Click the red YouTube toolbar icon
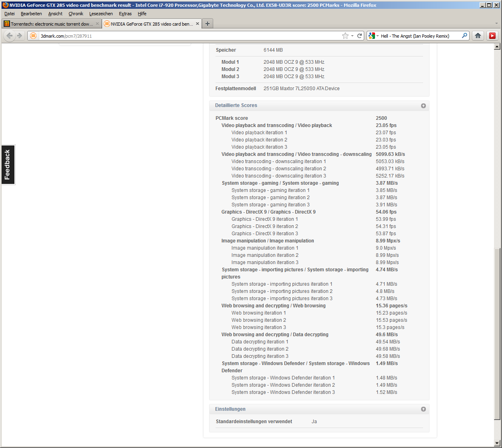The width and height of the screenshot is (502, 448). tap(492, 36)
